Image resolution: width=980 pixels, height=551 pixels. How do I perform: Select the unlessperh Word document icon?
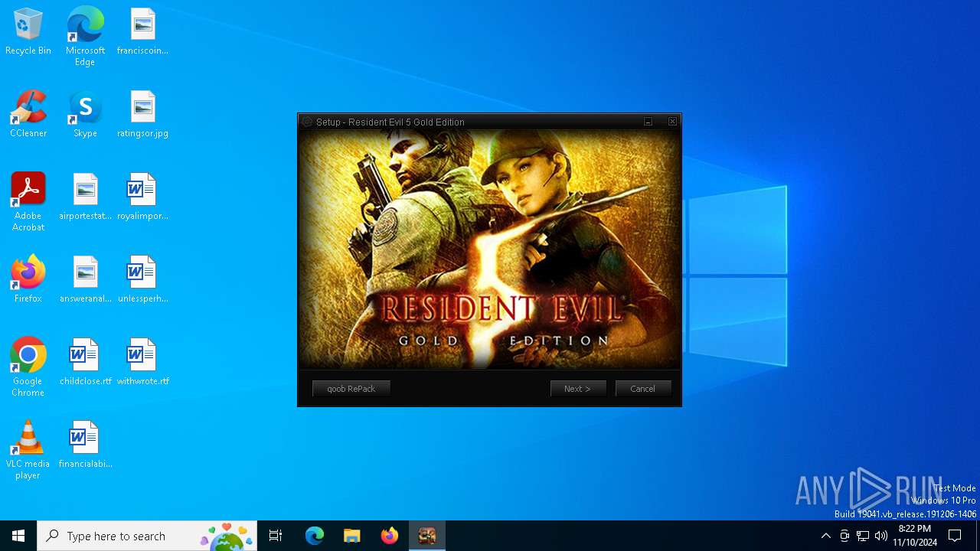(x=142, y=279)
